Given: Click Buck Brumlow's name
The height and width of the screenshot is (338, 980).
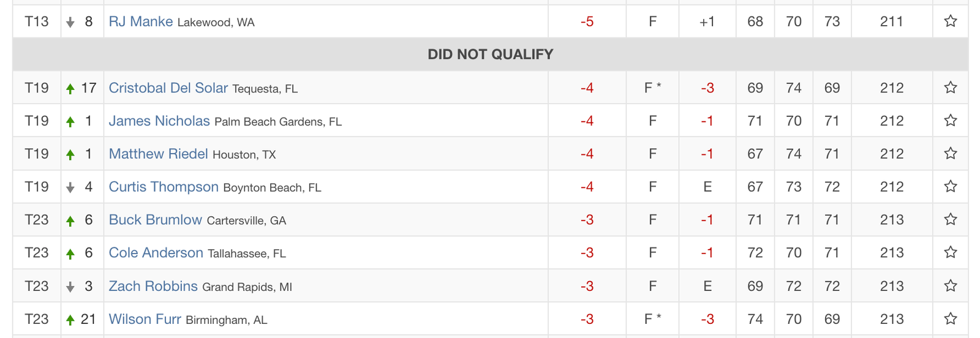Looking at the screenshot, I should pyautogui.click(x=155, y=220).
